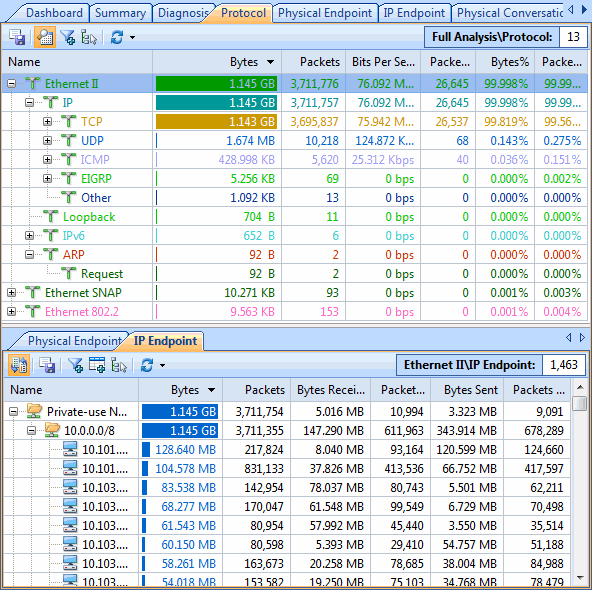The image size is (592, 590).
Task: Click the make-filter icon in lower IP Endpoint toolbar
Action: click(x=76, y=365)
